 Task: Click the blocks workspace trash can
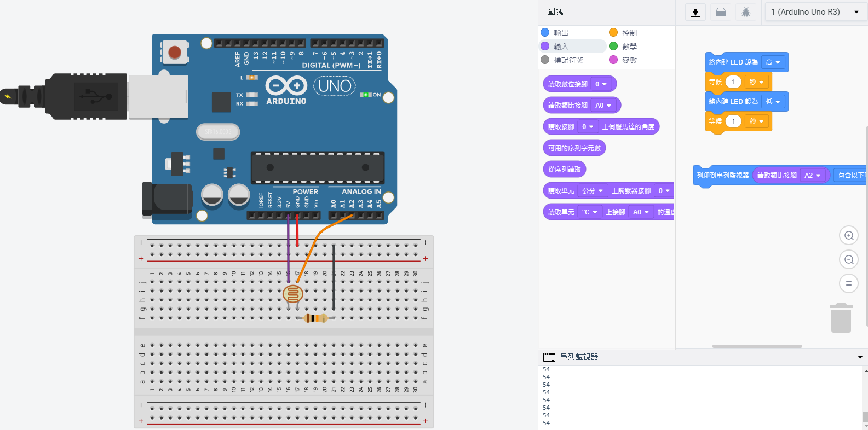841,318
